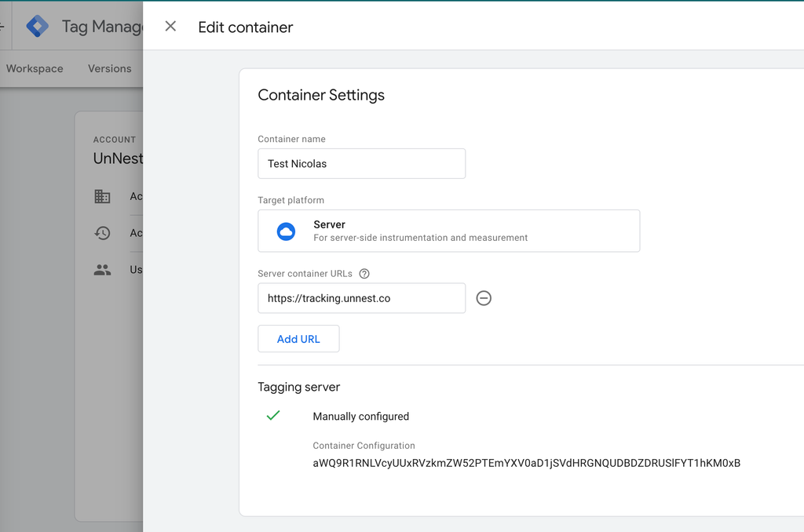Click the green tagging server checkmark
Image resolution: width=804 pixels, height=532 pixels.
273,416
